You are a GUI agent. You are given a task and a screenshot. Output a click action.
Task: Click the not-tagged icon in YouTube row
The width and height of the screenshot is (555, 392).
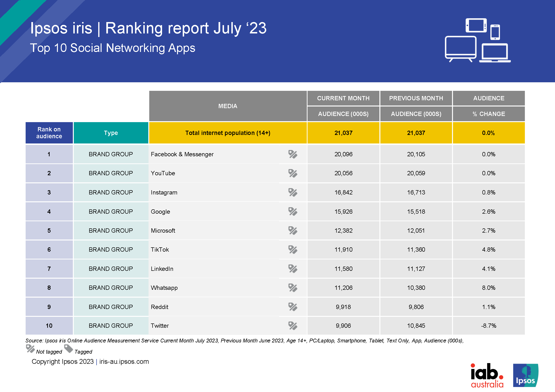click(293, 173)
